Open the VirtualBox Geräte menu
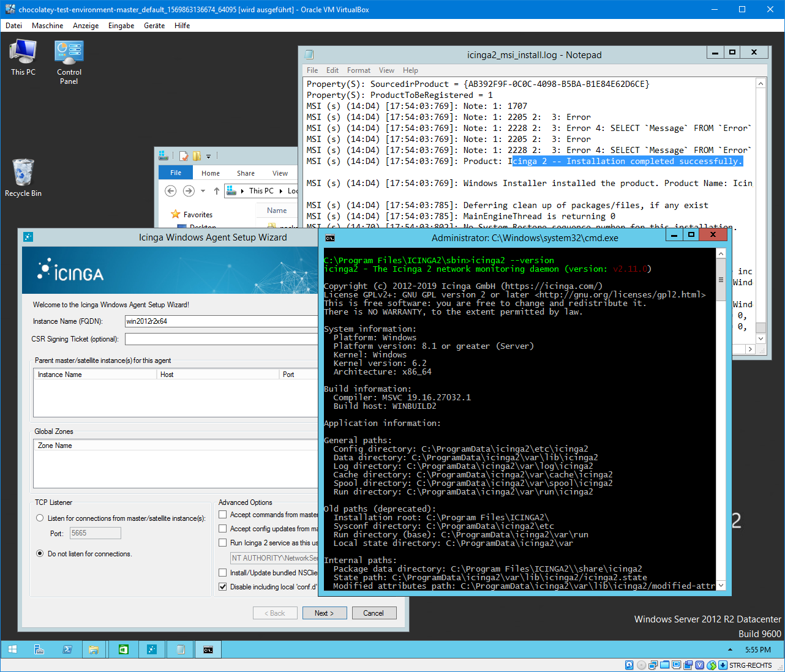This screenshot has width=785, height=672. click(x=154, y=26)
